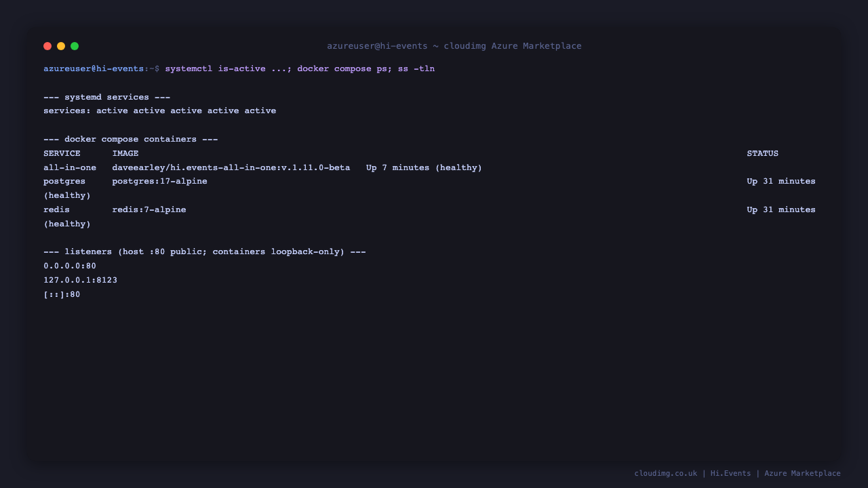Click redis row 'Up 31 minutes' status
The width and height of the screenshot is (868, 488).
click(x=781, y=209)
